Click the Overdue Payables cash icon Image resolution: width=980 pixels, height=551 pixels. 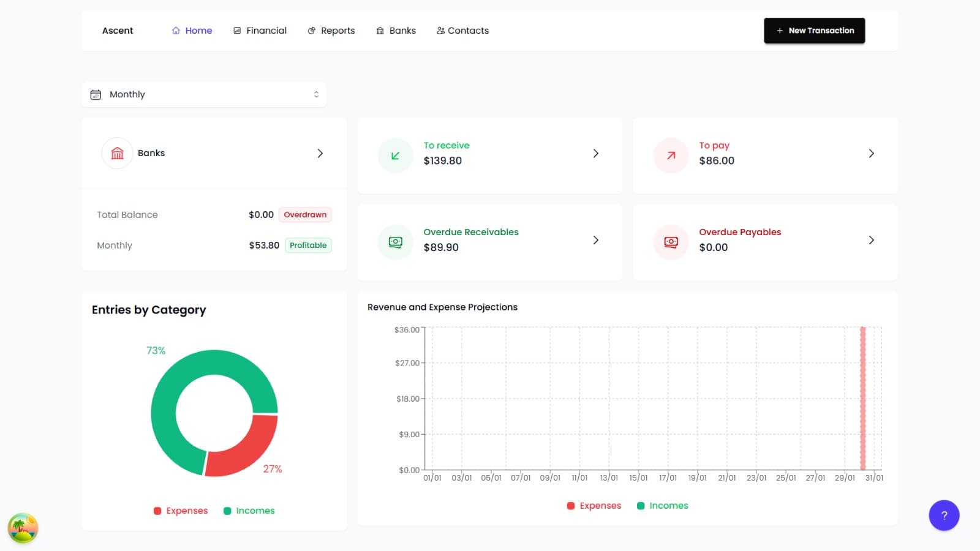click(671, 242)
